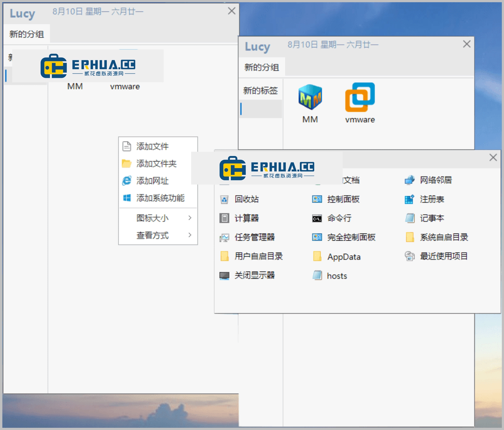Click the 记事本 notepad icon

410,218
